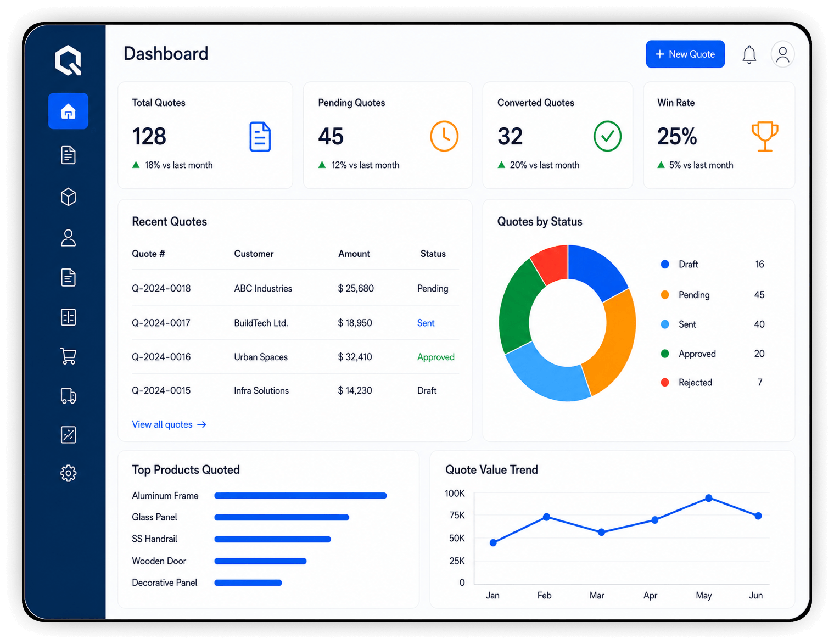
Task: Open the quotes document icon below Home
Action: [x=68, y=155]
